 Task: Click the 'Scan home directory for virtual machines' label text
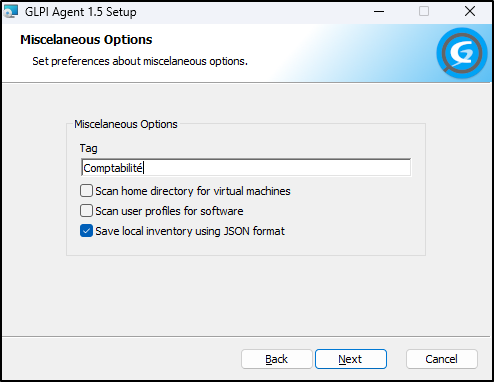tap(193, 191)
